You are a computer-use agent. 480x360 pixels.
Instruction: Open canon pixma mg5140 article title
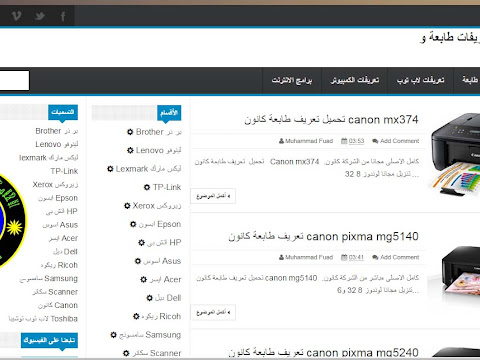pyautogui.click(x=323, y=236)
